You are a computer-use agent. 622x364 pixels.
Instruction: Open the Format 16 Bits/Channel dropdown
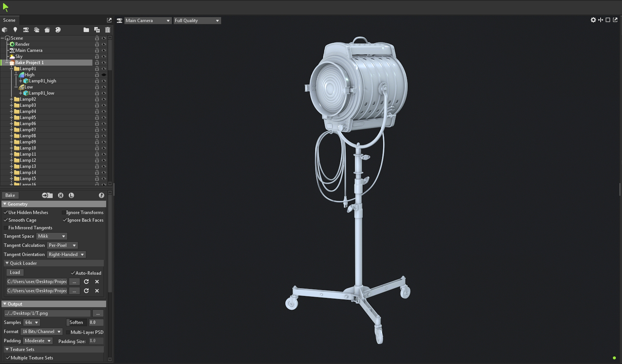42,332
